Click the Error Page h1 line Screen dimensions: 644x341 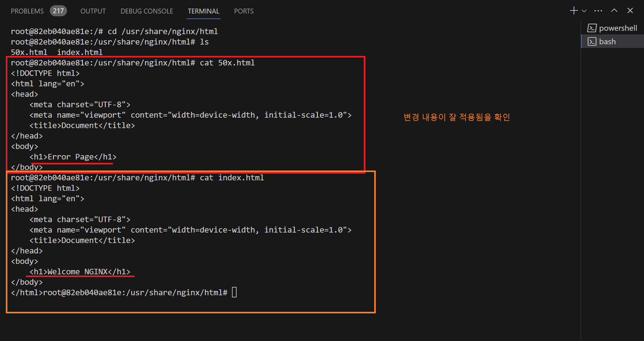[x=73, y=157]
